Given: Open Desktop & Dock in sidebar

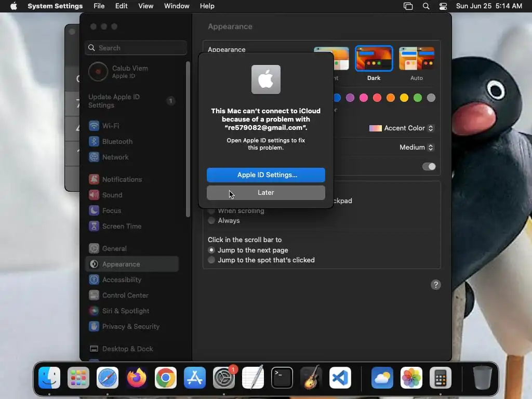Looking at the screenshot, I should [132, 349].
